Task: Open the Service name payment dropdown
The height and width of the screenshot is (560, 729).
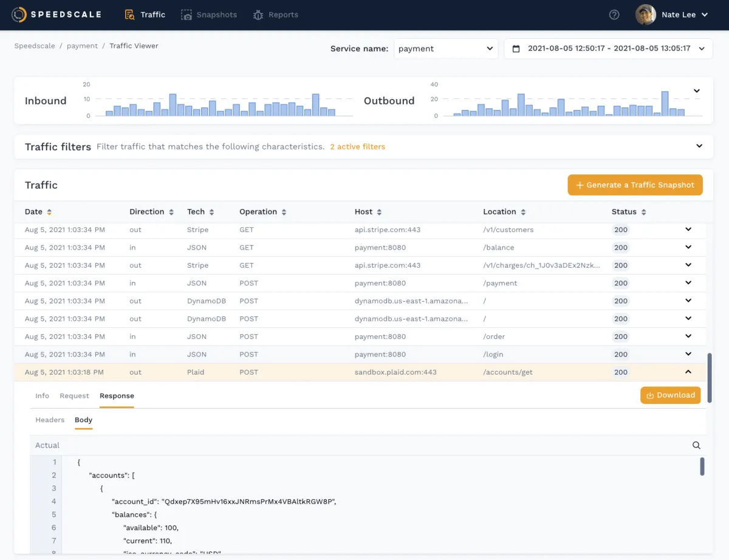Action: [x=446, y=49]
